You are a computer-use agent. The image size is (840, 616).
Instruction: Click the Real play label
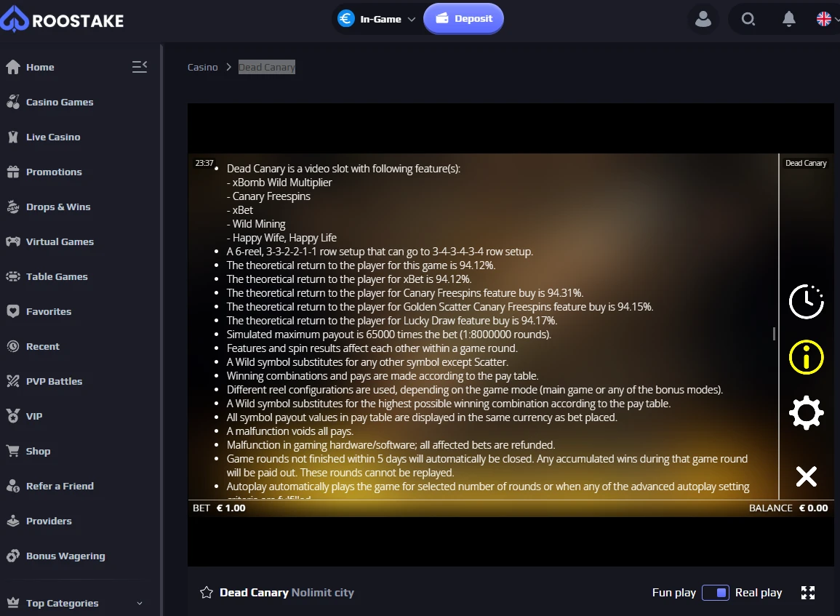pos(759,593)
